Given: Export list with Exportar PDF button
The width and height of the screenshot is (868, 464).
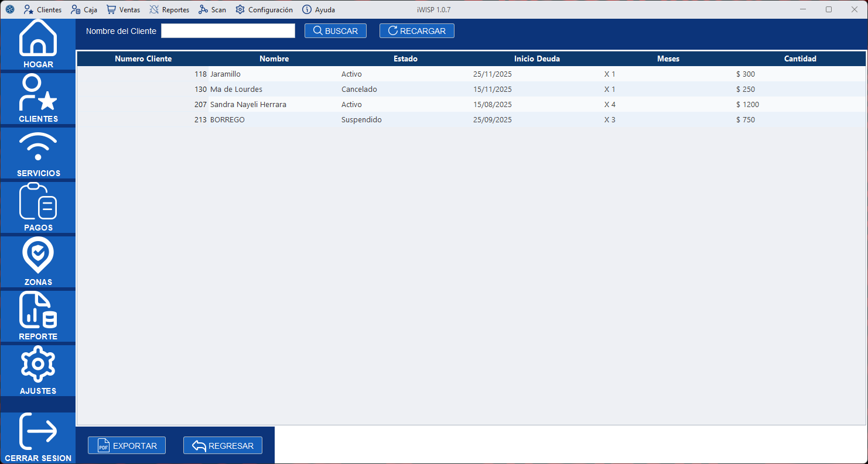Looking at the screenshot, I should coord(127,446).
